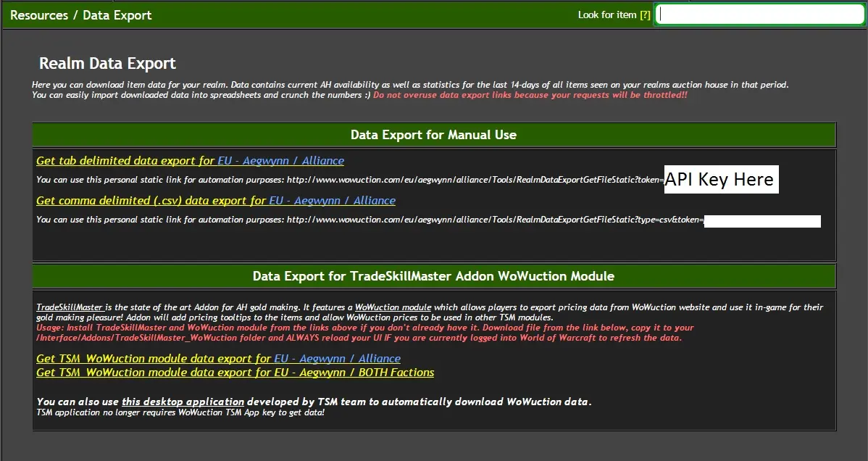
Task: Click the static link URL ending with token=
Action: (475, 180)
